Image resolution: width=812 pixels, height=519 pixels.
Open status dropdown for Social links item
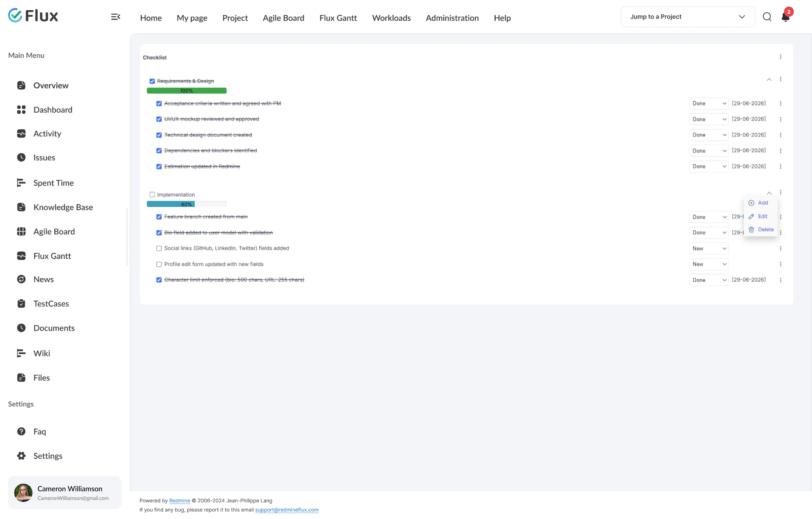[709, 249]
